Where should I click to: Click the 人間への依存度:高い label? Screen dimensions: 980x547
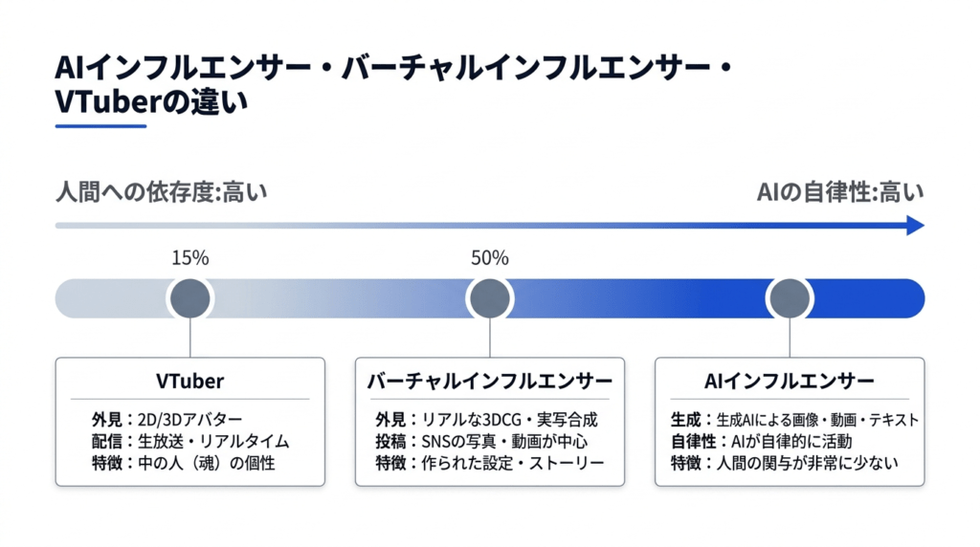[160, 192]
